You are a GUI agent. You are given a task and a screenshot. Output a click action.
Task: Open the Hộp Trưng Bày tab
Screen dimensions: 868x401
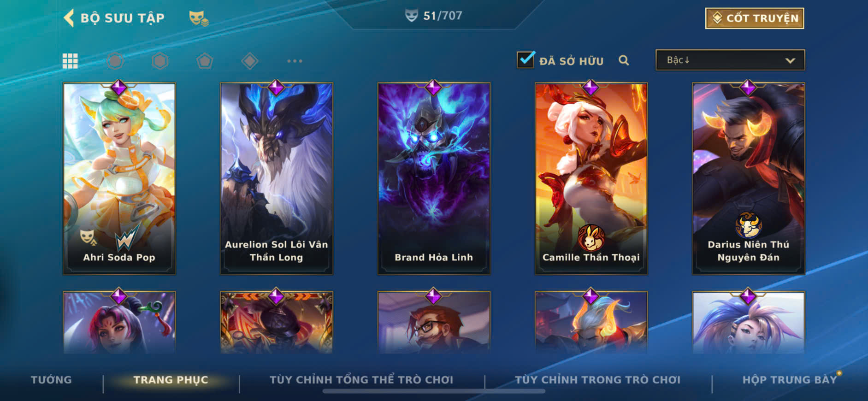pyautogui.click(x=789, y=380)
